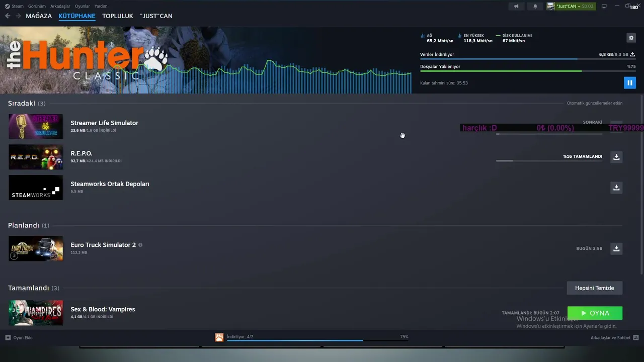The height and width of the screenshot is (362, 644).
Task: Click the %16 TAMAMLANDI label
Action: click(583, 156)
